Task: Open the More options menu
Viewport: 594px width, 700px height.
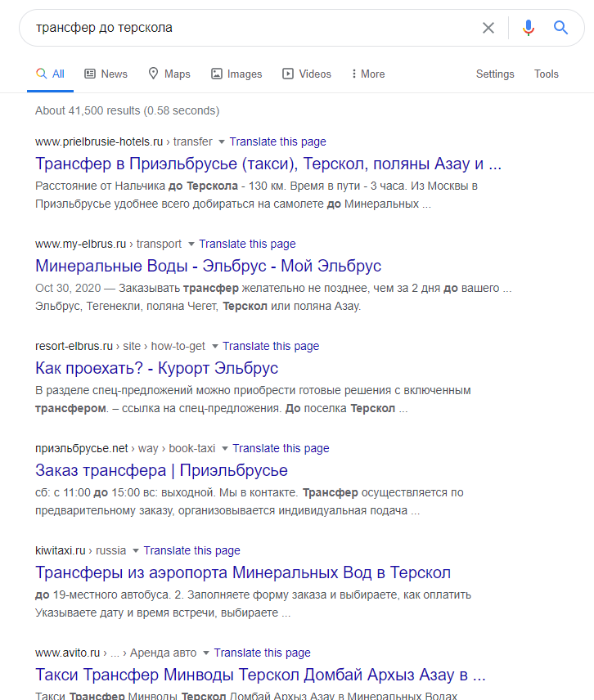Action: pos(368,74)
